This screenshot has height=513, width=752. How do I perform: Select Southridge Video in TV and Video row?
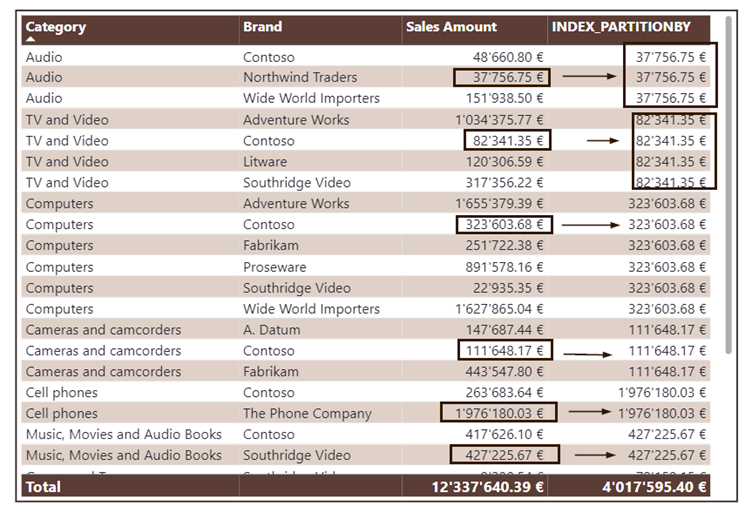click(x=297, y=183)
